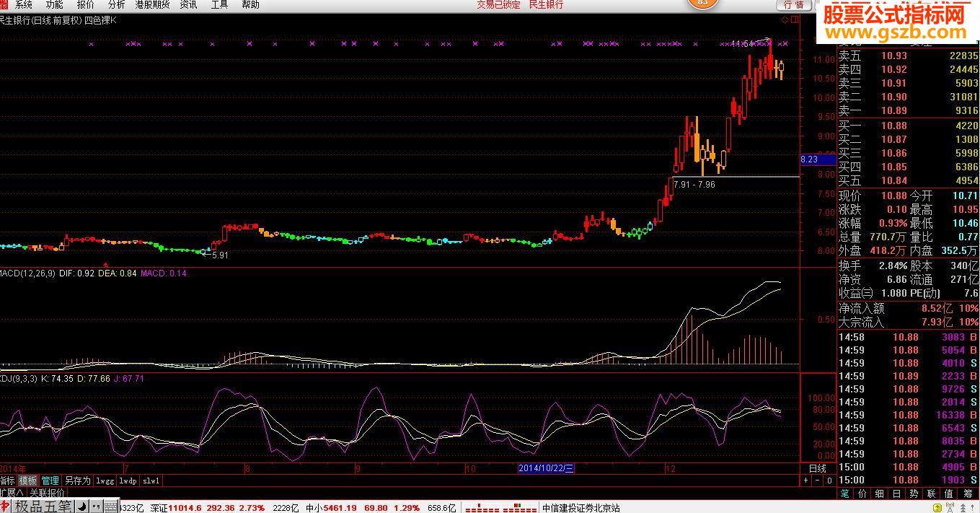Open the 资讯 menu
Viewport: 980px width, 513px height.
[x=188, y=4]
